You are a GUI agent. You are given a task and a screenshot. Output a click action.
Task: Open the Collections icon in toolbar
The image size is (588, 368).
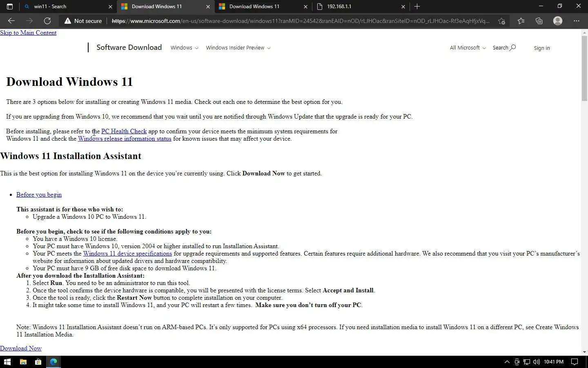tap(539, 21)
